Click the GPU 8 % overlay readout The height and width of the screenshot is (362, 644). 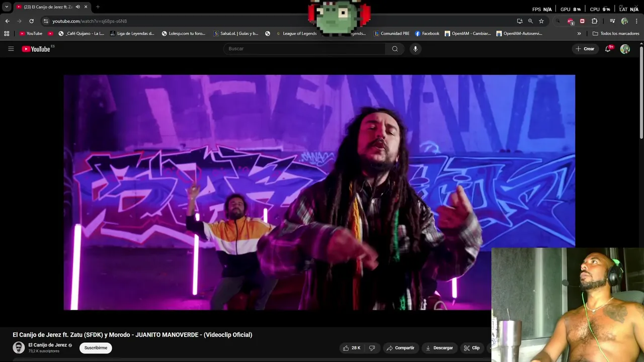coord(571,9)
